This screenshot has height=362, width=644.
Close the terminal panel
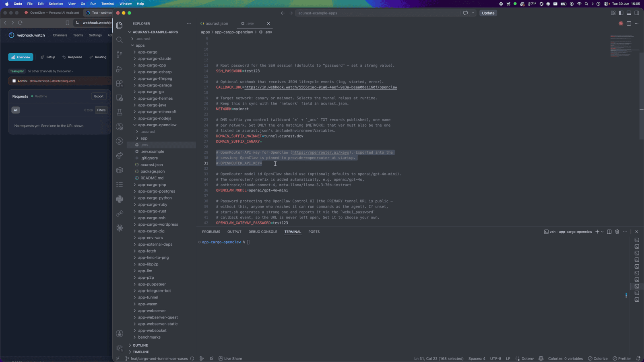coord(637,232)
